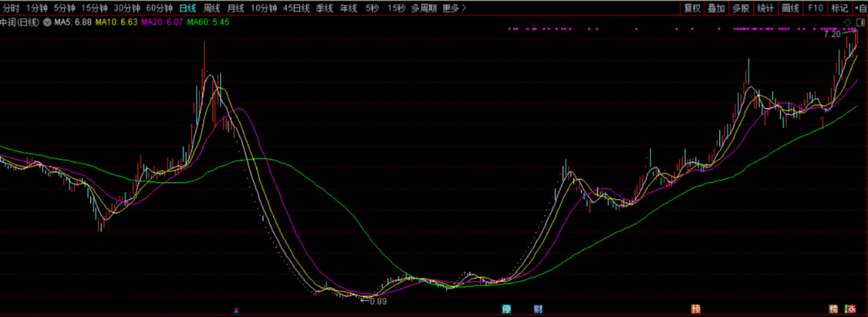Click the 榜 ranking marker icon

[833, 309]
